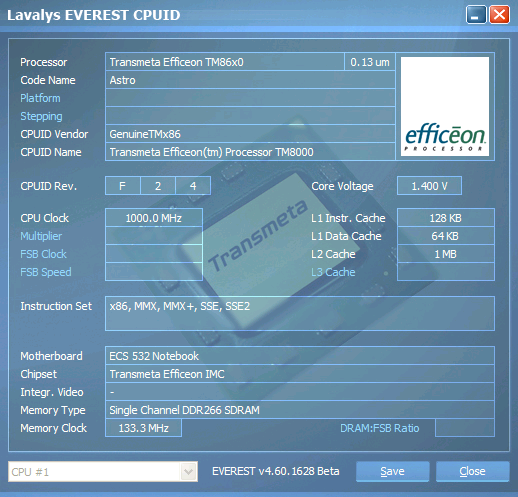Select the Memory Clock 133.3 MHz box
Viewport: 518px width, 497px height.
click(143, 428)
